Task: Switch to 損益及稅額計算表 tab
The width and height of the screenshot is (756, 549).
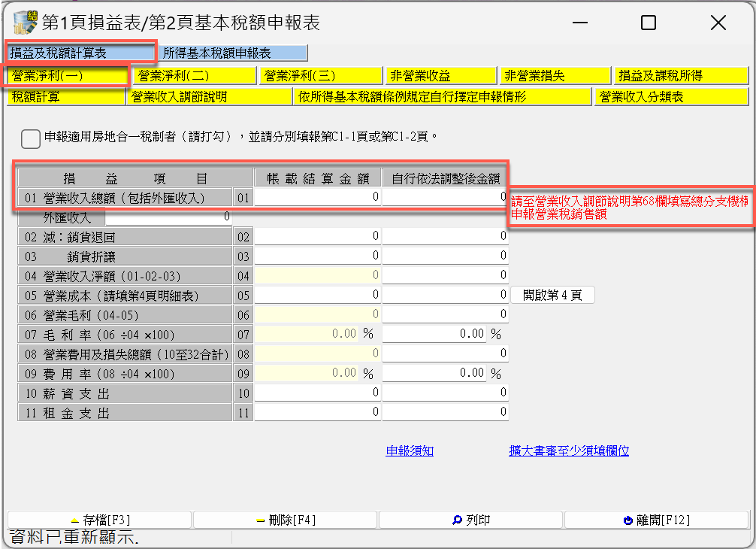Action: pyautogui.click(x=81, y=53)
